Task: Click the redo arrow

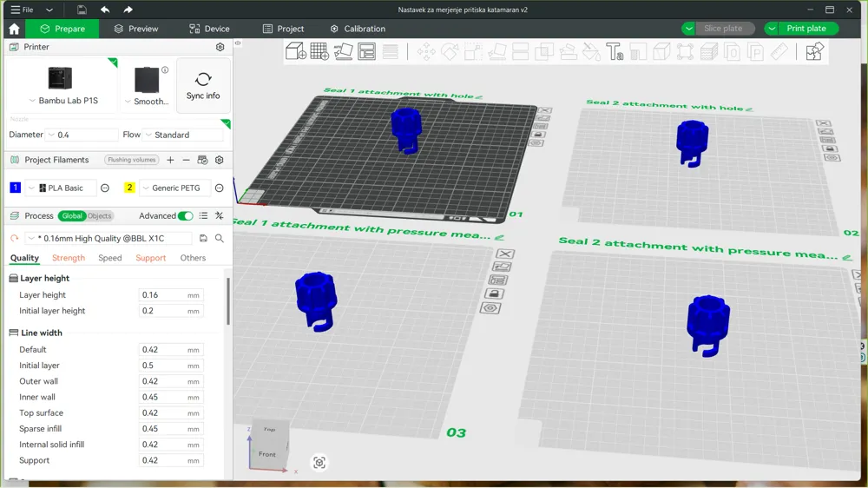Action: pos(128,10)
